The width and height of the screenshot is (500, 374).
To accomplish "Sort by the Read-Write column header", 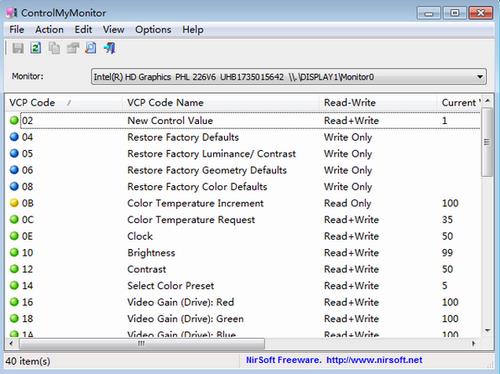I will (378, 103).
